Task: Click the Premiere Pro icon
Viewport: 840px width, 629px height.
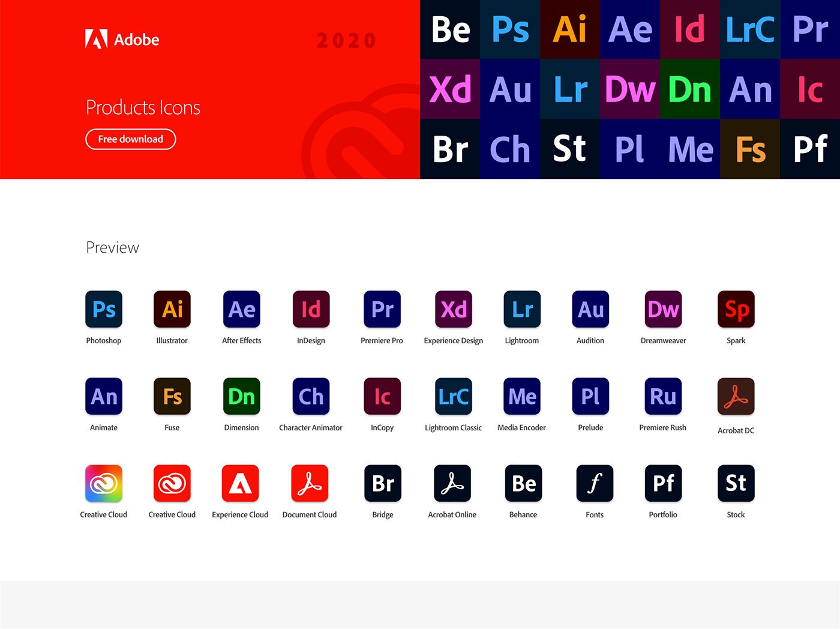Action: click(382, 309)
